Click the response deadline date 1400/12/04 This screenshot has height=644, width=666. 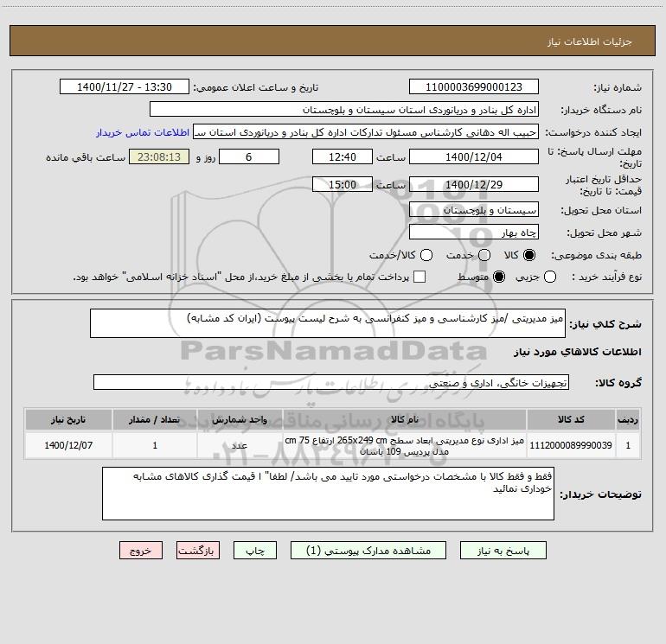coord(474,156)
